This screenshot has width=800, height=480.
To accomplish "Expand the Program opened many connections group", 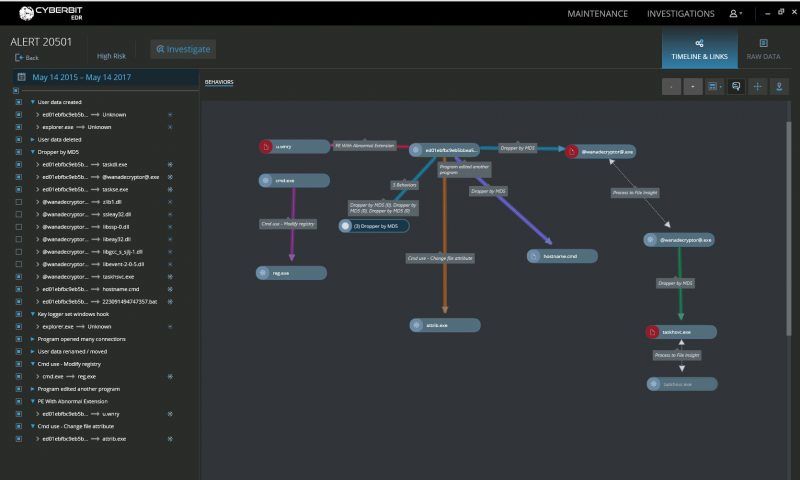I will click(32, 339).
